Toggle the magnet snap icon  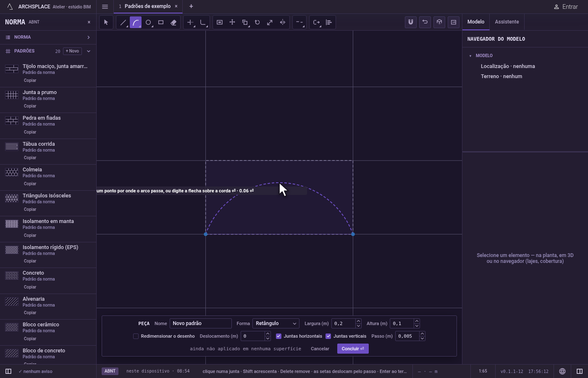click(411, 22)
